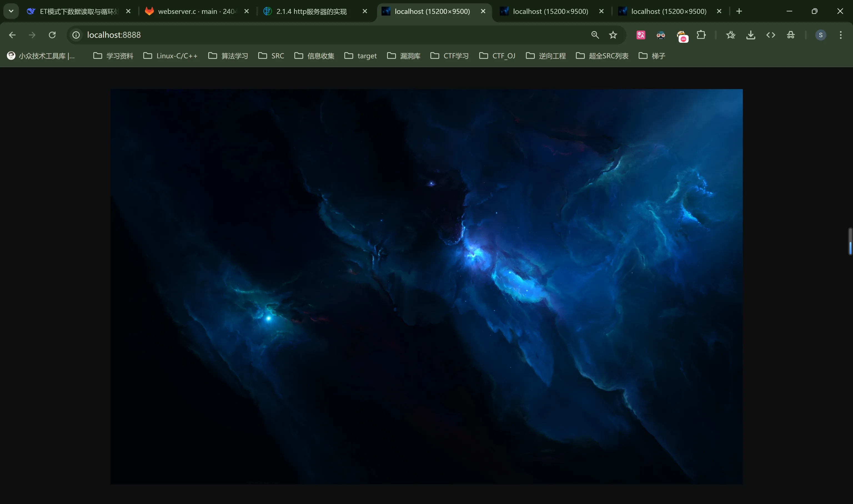
Task: Open the all-bookmarks starred list icon
Action: (731, 35)
